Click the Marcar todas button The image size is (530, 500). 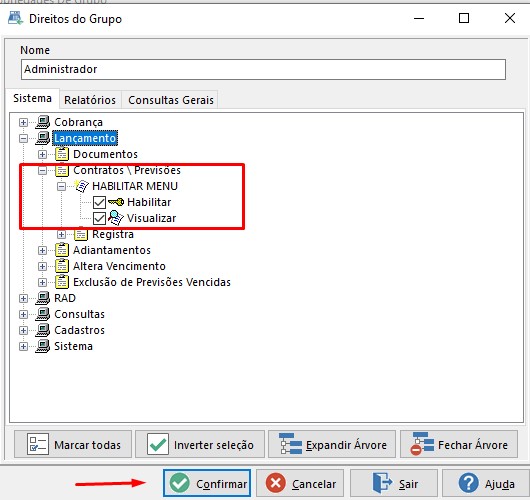pos(73,444)
